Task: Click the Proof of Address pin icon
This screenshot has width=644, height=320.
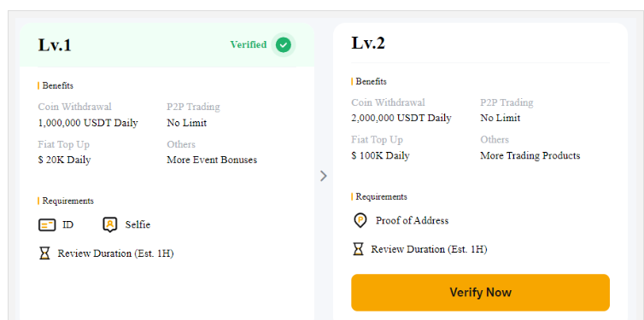Action: 360,221
